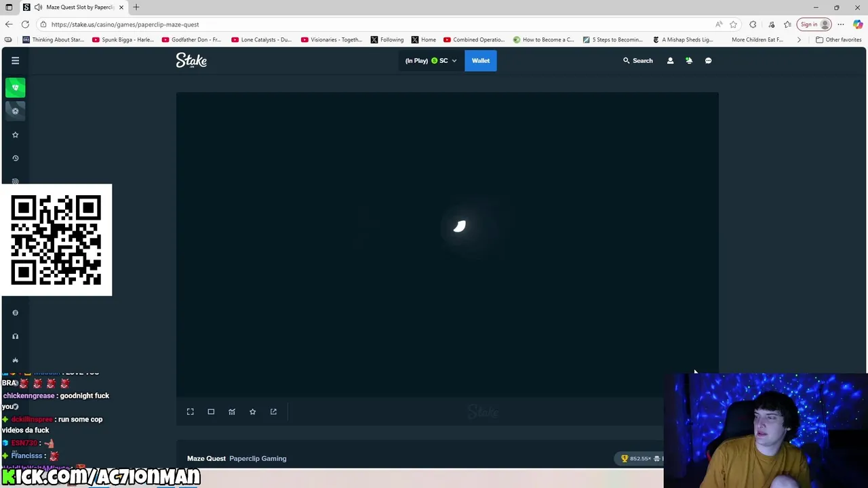Viewport: 868px width, 488px height.
Task: Open the headset support icon in sidebar
Action: click(x=15, y=336)
